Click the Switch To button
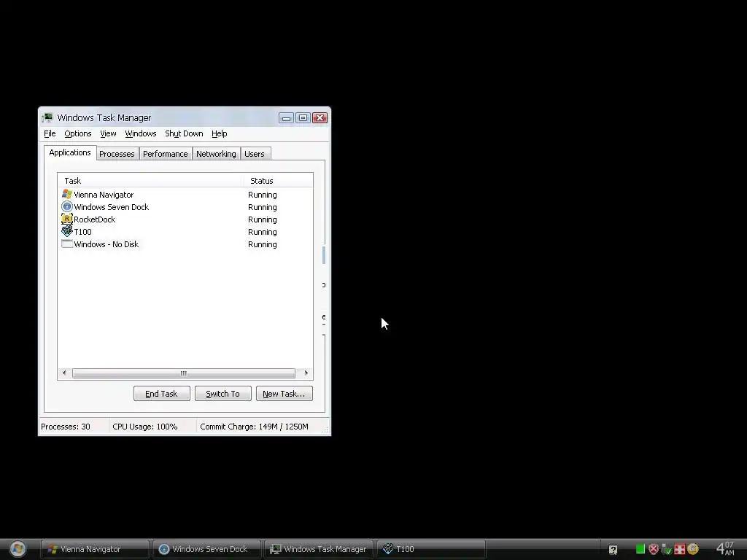 click(223, 394)
